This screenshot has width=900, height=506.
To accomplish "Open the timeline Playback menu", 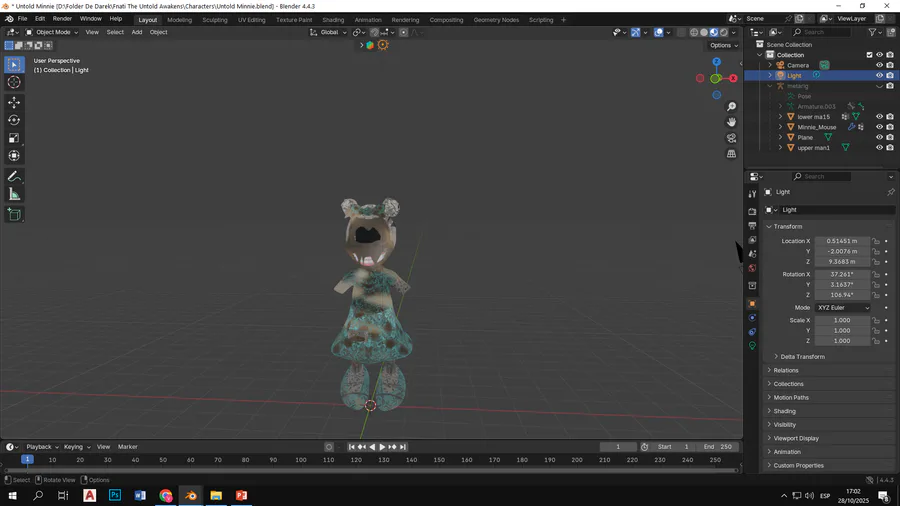I will [x=42, y=447].
